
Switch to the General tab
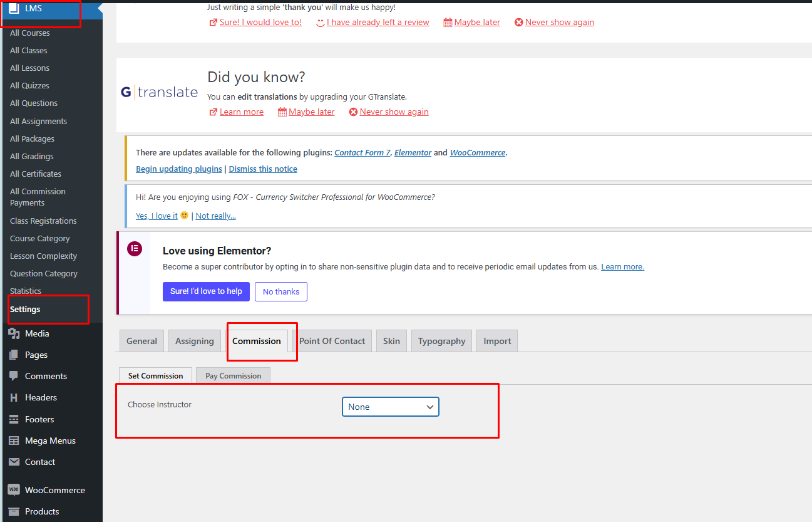(141, 341)
